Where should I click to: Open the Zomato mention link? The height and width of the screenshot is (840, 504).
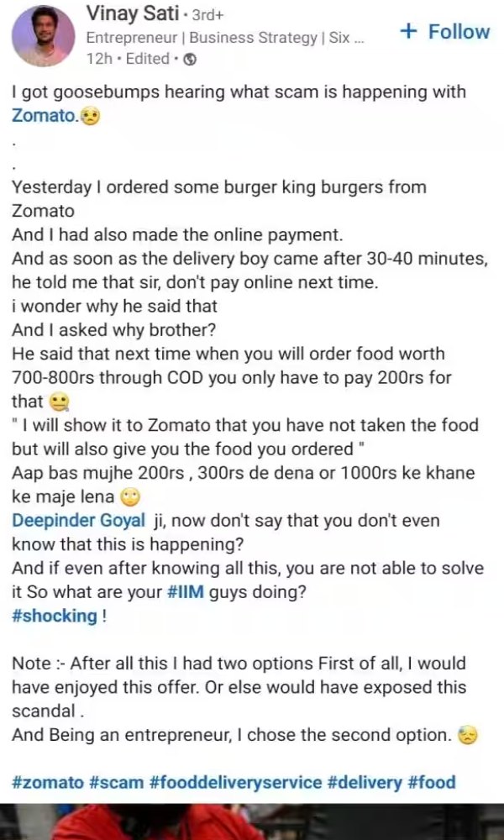pos(41,116)
